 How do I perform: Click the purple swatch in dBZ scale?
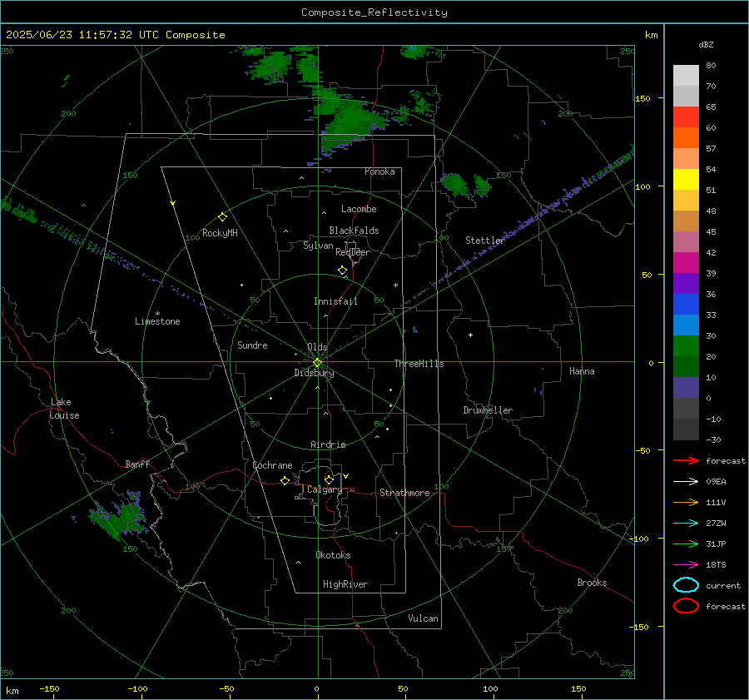tap(686, 283)
